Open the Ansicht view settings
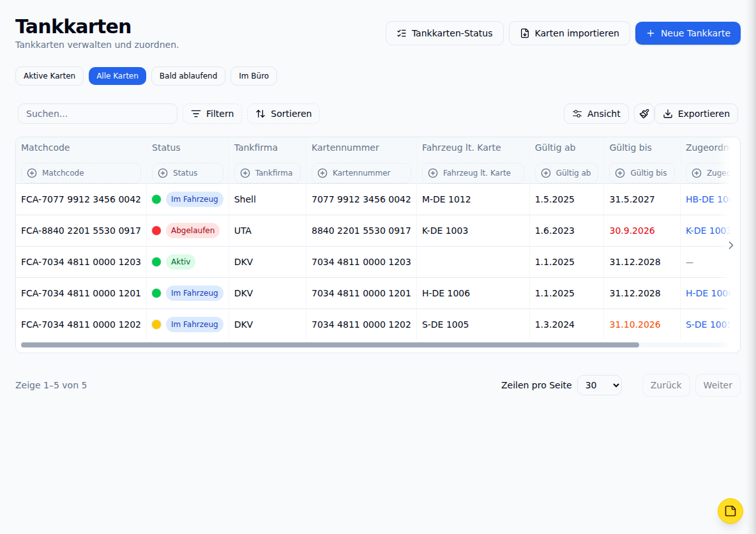Viewport: 756px width, 534px height. pos(596,114)
